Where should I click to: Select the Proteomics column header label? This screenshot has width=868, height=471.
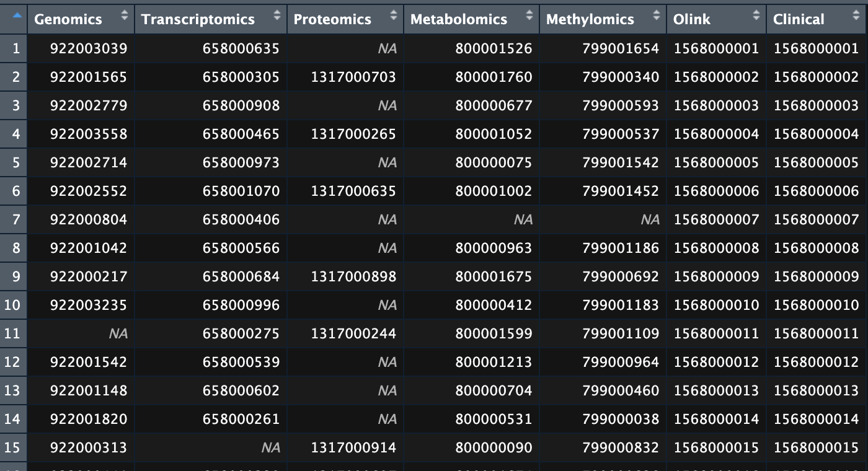click(332, 19)
